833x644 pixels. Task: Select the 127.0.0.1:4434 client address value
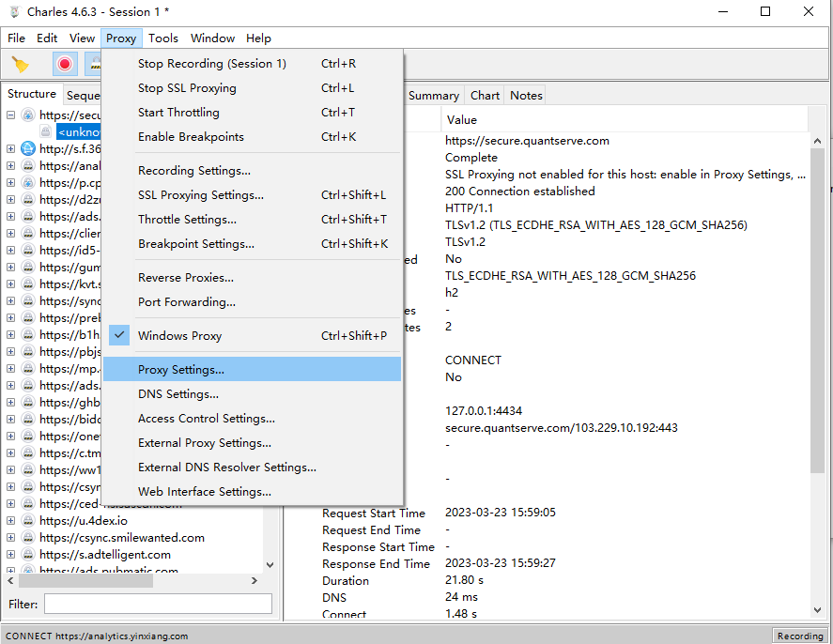(x=484, y=411)
